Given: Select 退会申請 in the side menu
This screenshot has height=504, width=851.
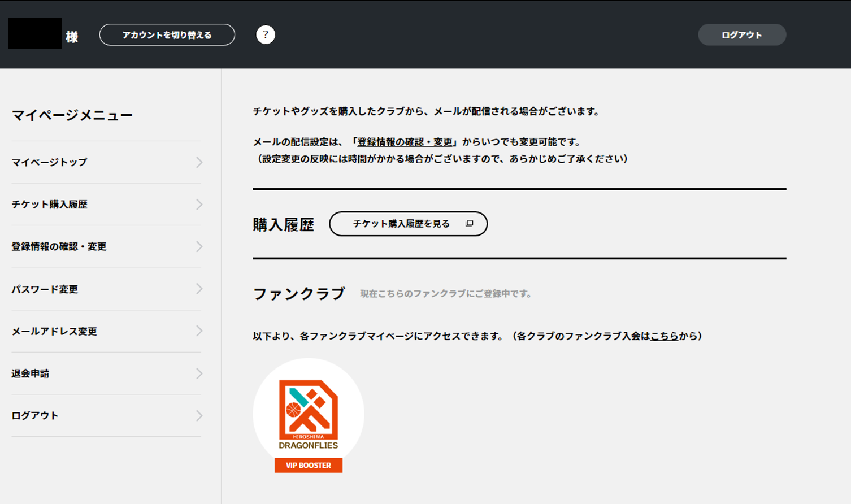Looking at the screenshot, I should point(106,373).
